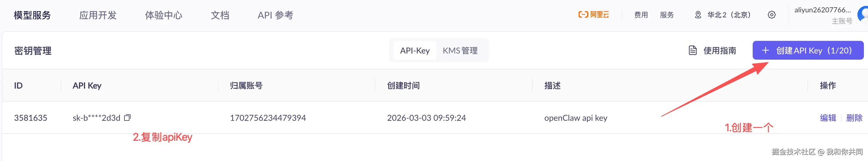868x161 pixels.
Task: Open the 费用 menu
Action: click(641, 15)
